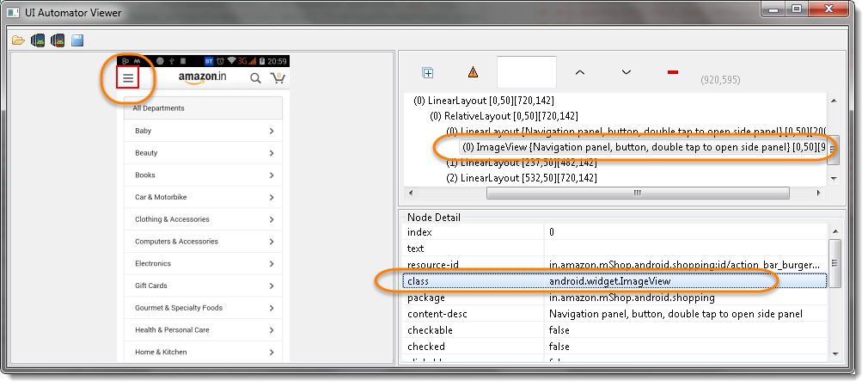Open the Clothing & Accessories chevron
This screenshot has width=868, height=387.
pyautogui.click(x=272, y=220)
